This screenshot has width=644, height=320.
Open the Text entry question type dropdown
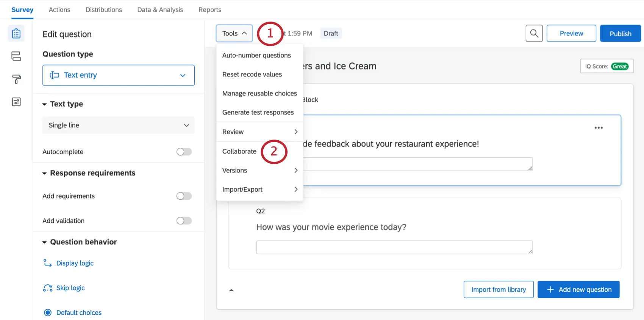[119, 75]
